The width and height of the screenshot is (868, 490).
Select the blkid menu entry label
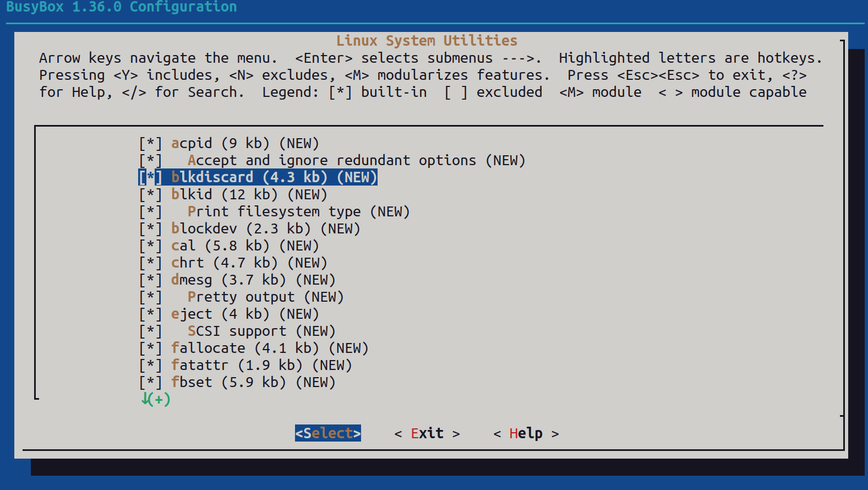[249, 195]
